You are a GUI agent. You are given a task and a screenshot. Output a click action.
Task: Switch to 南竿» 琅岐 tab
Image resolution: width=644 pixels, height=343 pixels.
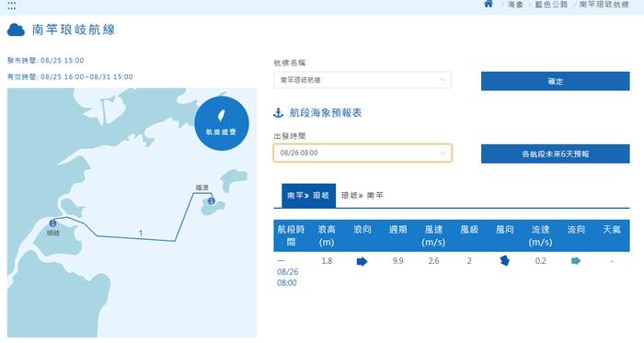point(308,196)
